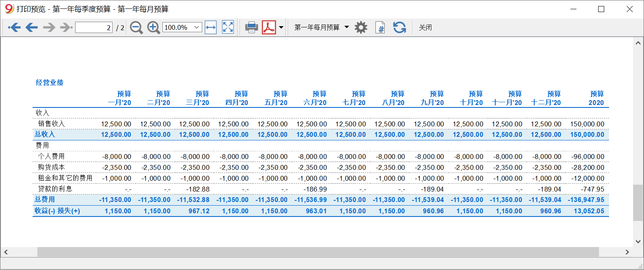This screenshot has width=644, height=270.
Task: Click the 收益(-) 损失(+) row label
Action: pyautogui.click(x=57, y=210)
